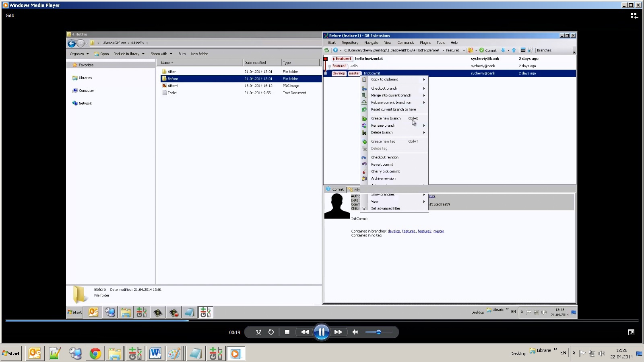Follow the master branch link

439,231
